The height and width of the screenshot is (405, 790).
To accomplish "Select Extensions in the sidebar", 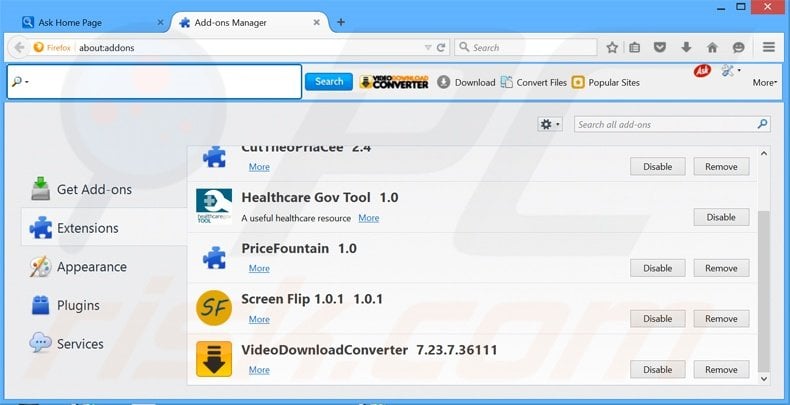I will pos(104,228).
